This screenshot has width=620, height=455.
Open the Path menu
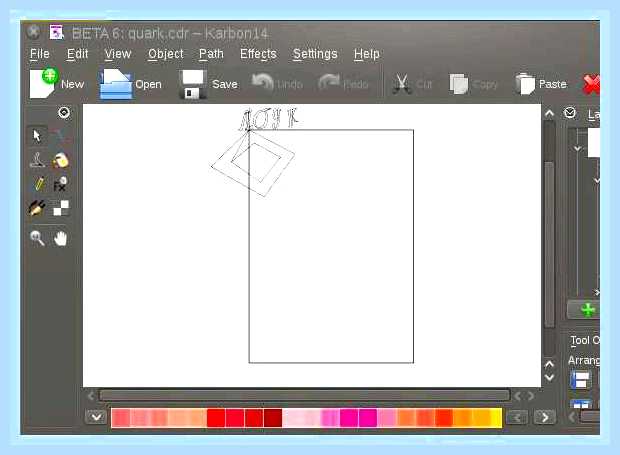tap(211, 54)
